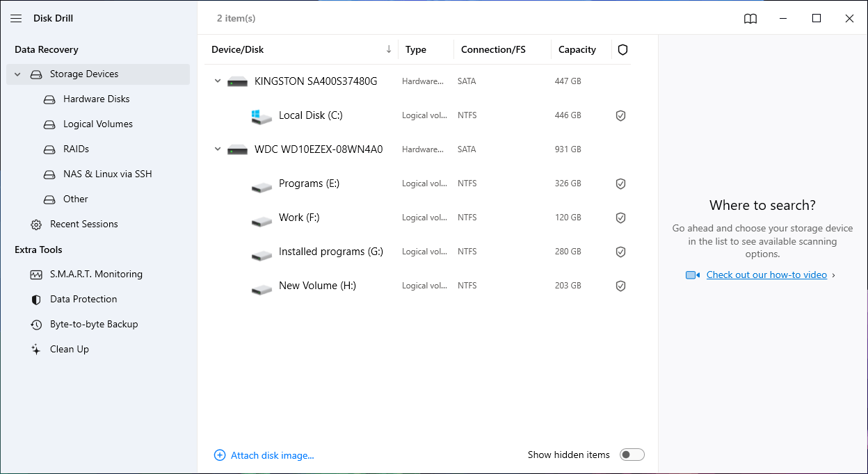This screenshot has height=474, width=868.
Task: Open the Logical Volumes section
Action: click(x=98, y=124)
